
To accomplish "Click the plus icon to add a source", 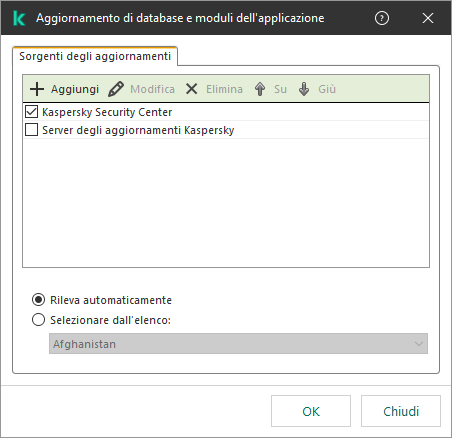I will (37, 89).
